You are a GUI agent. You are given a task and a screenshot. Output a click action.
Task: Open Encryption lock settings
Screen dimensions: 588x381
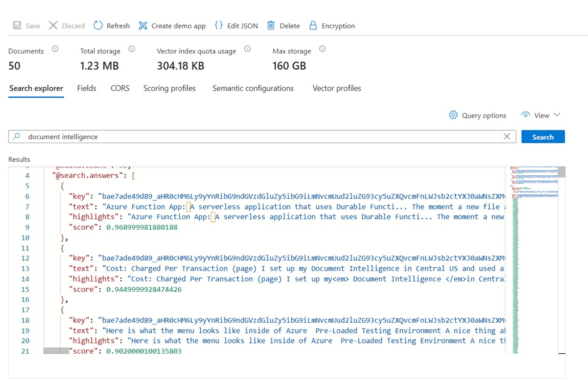point(332,26)
